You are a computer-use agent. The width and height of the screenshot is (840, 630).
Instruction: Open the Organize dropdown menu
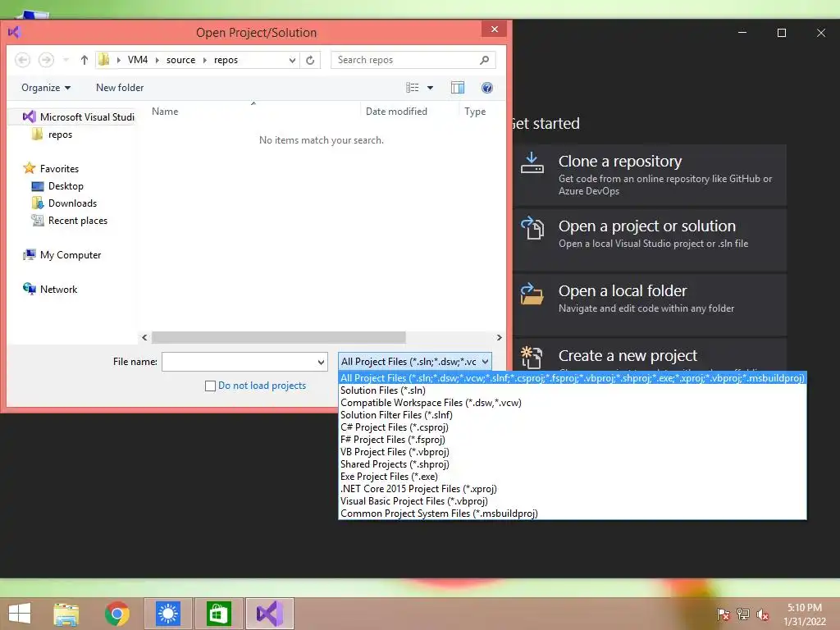coord(46,87)
